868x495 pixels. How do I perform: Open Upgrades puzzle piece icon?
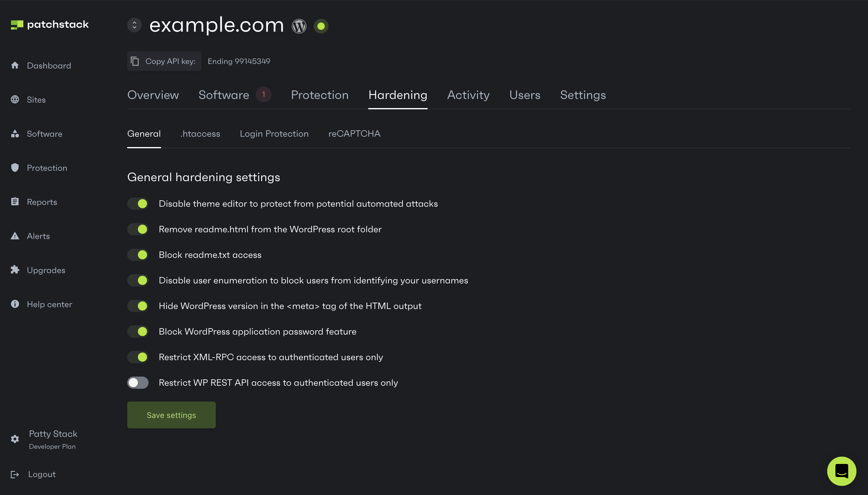(15, 270)
